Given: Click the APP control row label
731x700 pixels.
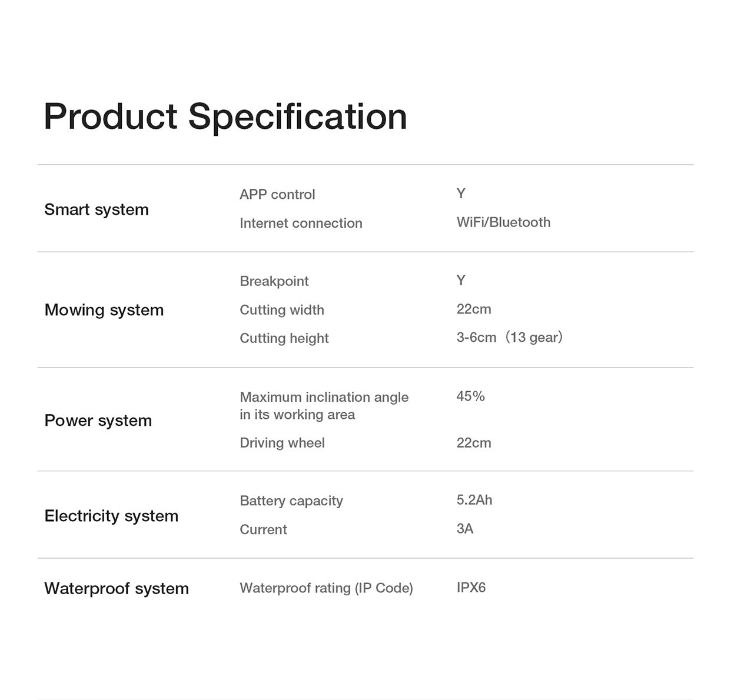Looking at the screenshot, I should (x=277, y=194).
